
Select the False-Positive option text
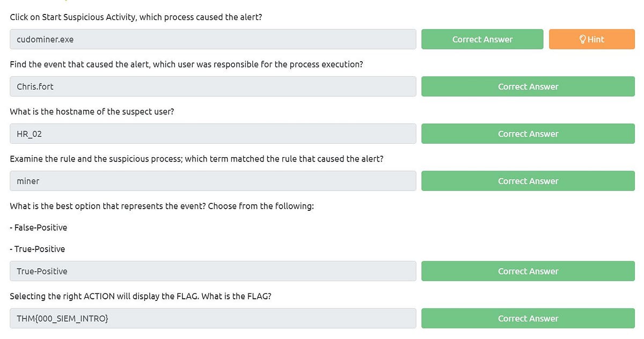click(x=38, y=227)
